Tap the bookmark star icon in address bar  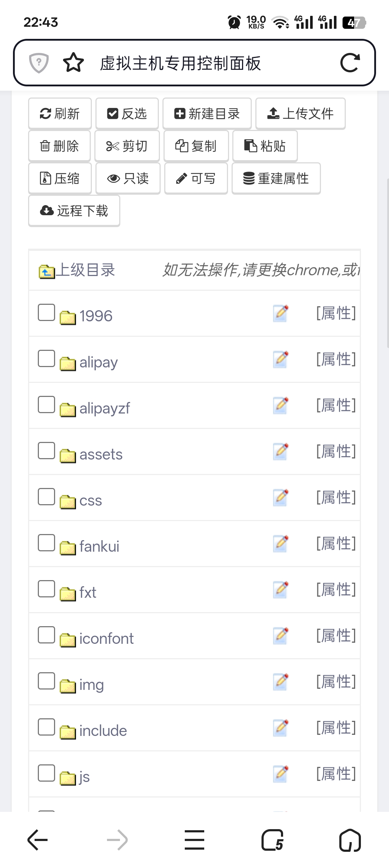point(73,63)
